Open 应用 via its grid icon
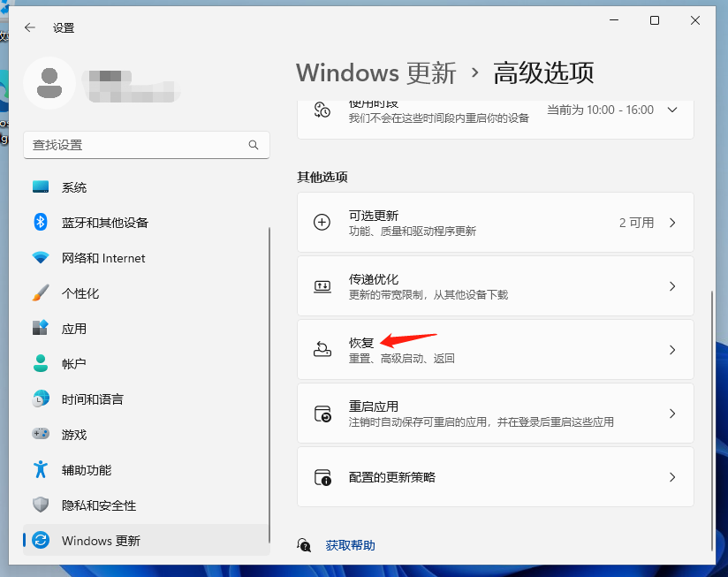Viewport: 728px width, 577px height. click(x=40, y=329)
